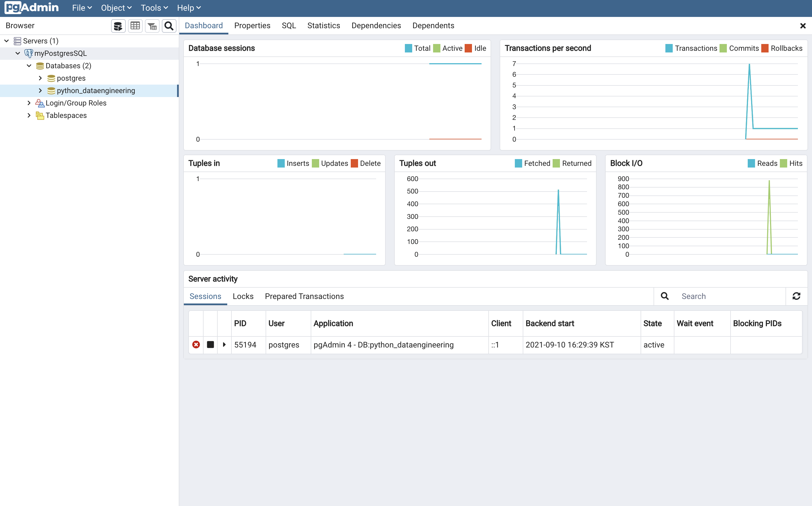Expand the postgres database node

pos(41,78)
